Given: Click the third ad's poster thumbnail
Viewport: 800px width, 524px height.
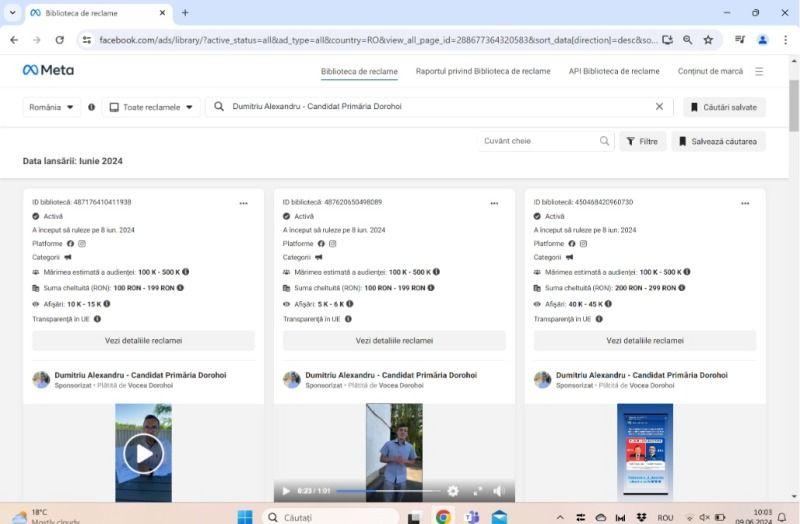Looking at the screenshot, I should coord(645,450).
